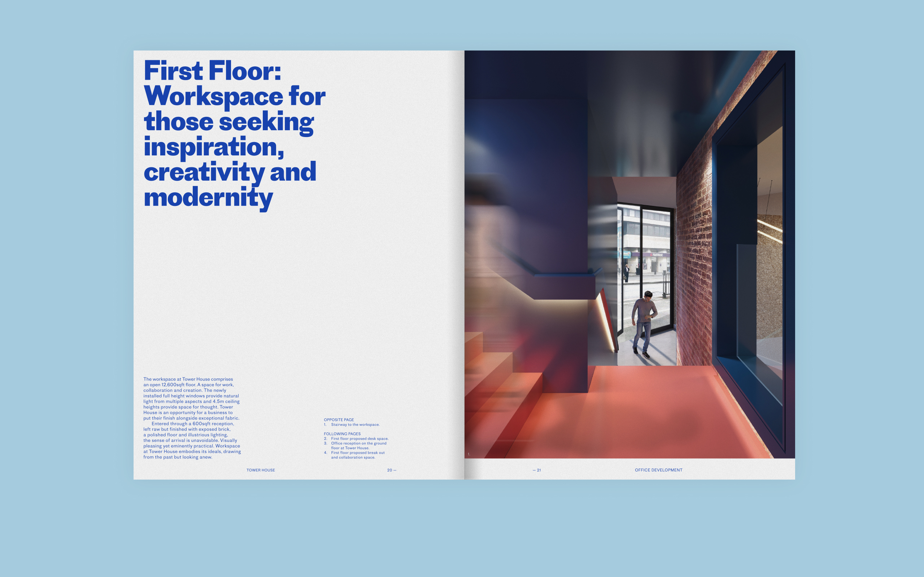Image resolution: width=924 pixels, height=577 pixels.
Task: Click the 'First Floor:' headline text
Action: tap(212, 71)
